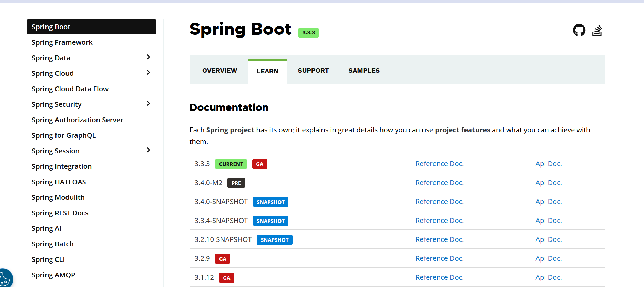Open Spring for GraphQL project

(64, 135)
